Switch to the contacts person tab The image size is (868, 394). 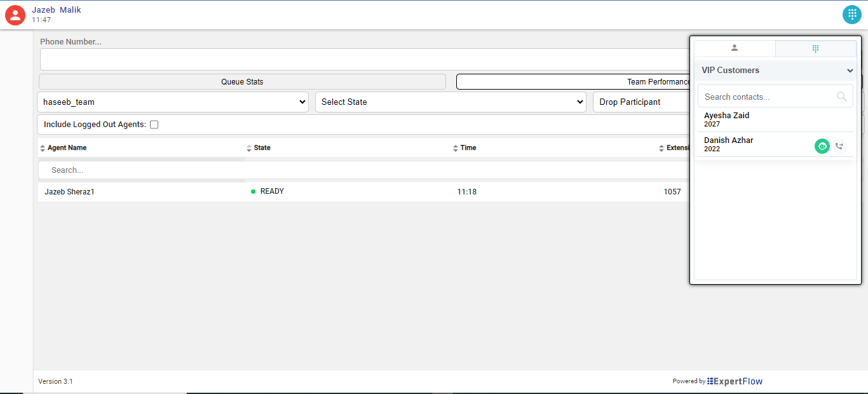[x=735, y=48]
